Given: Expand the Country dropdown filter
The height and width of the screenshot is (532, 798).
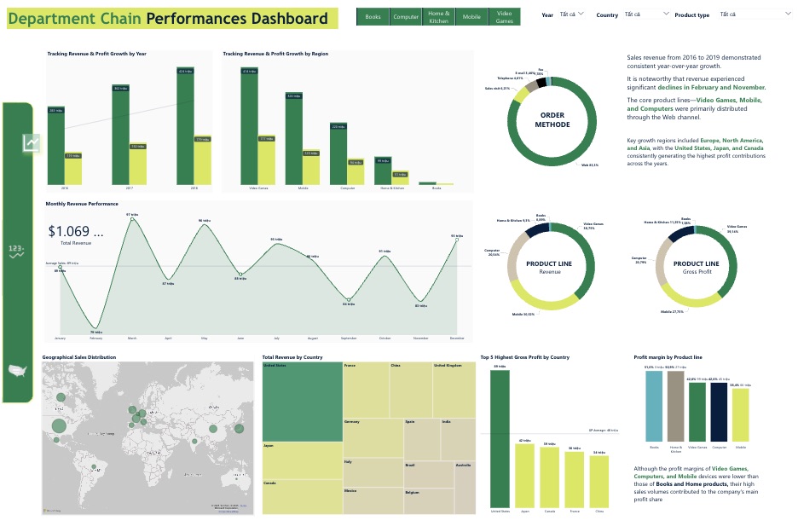Looking at the screenshot, I should pyautogui.click(x=645, y=14).
